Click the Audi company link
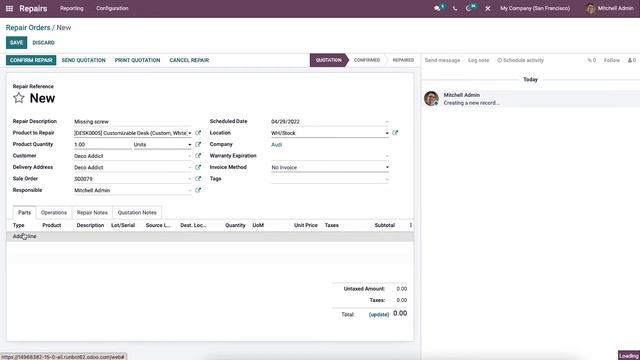Viewport: 640px width, 360px height. 276,144
